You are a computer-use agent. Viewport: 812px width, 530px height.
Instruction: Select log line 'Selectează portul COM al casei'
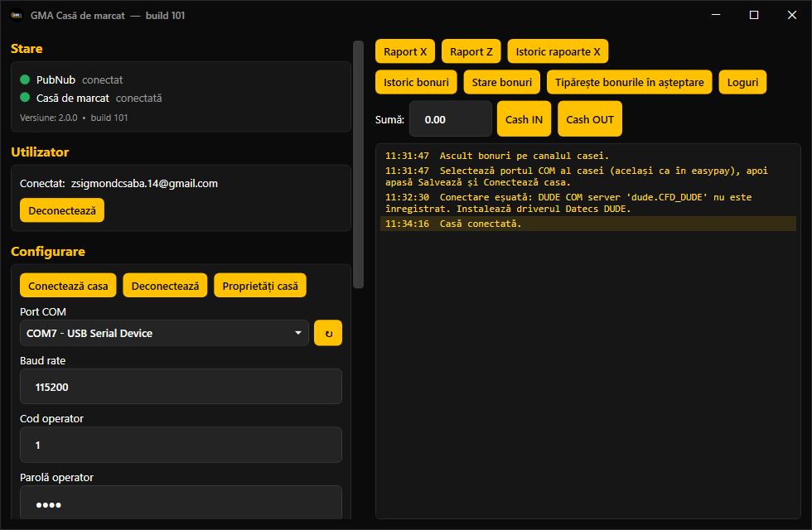pos(587,176)
